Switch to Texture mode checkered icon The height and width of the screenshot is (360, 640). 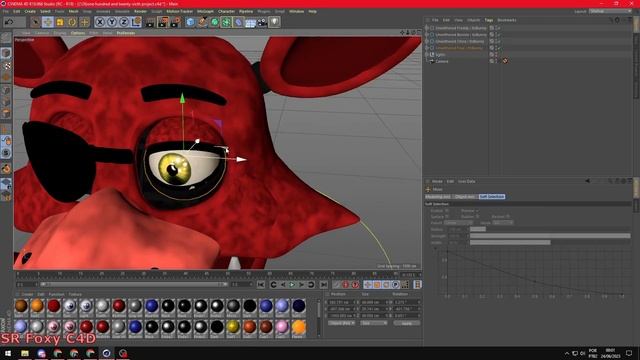pyautogui.click(x=6, y=65)
